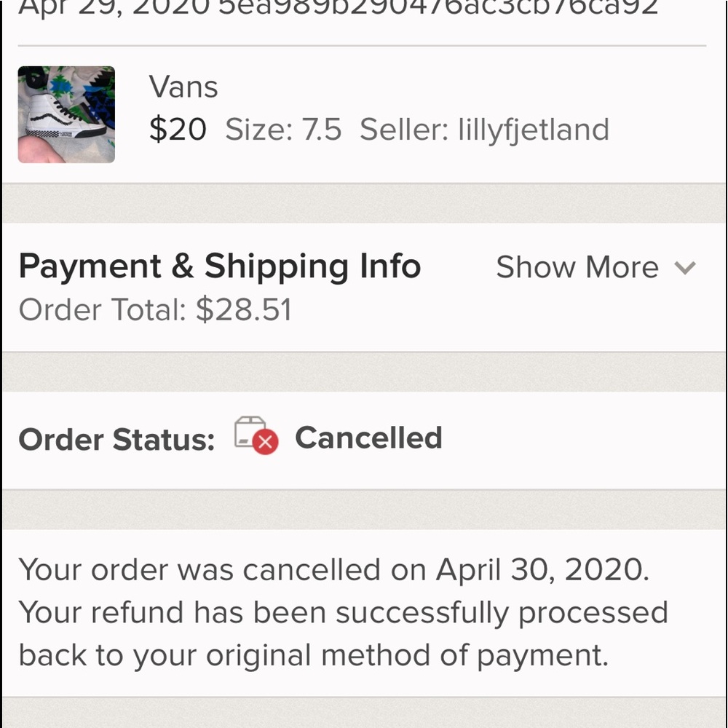The width and height of the screenshot is (728, 728).
Task: Open the Vans shoe listing thumbnail
Action: coord(66,115)
